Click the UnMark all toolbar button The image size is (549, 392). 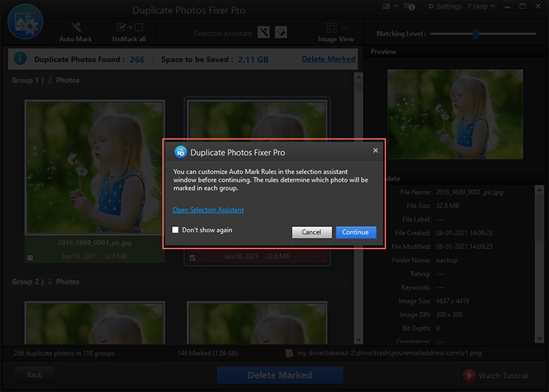129,32
